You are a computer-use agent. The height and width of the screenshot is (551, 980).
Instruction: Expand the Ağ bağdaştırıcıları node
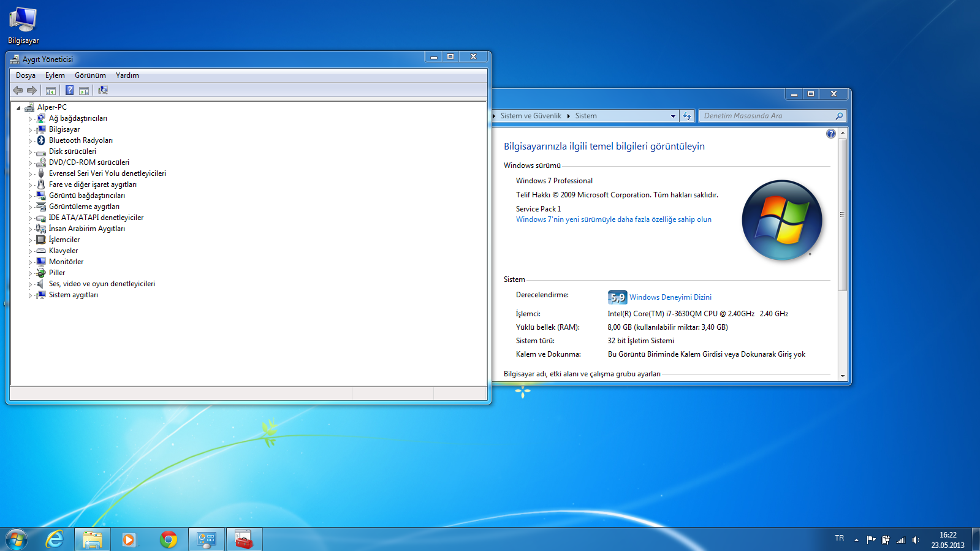pyautogui.click(x=30, y=119)
